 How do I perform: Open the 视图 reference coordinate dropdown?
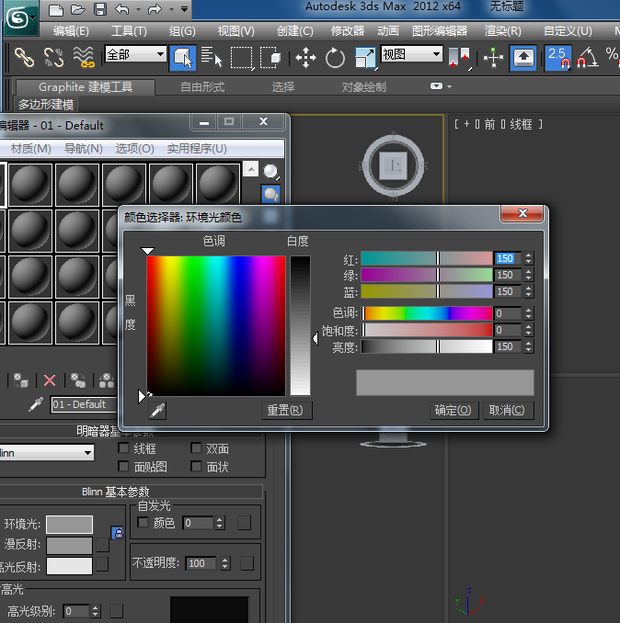411,55
